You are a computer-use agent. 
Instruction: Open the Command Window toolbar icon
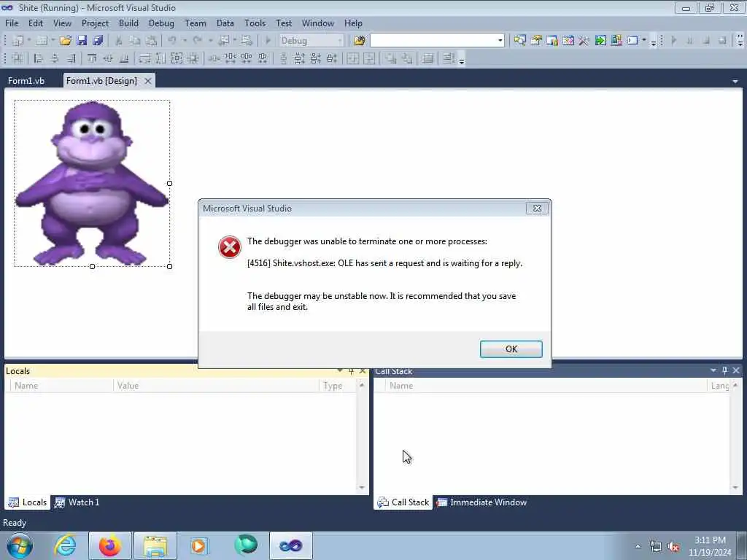coord(632,41)
